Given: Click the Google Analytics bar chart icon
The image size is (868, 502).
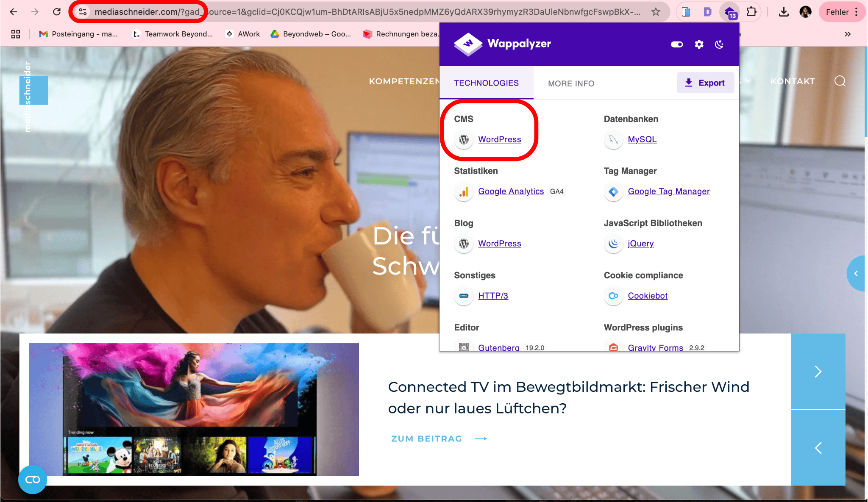Looking at the screenshot, I should tap(464, 191).
